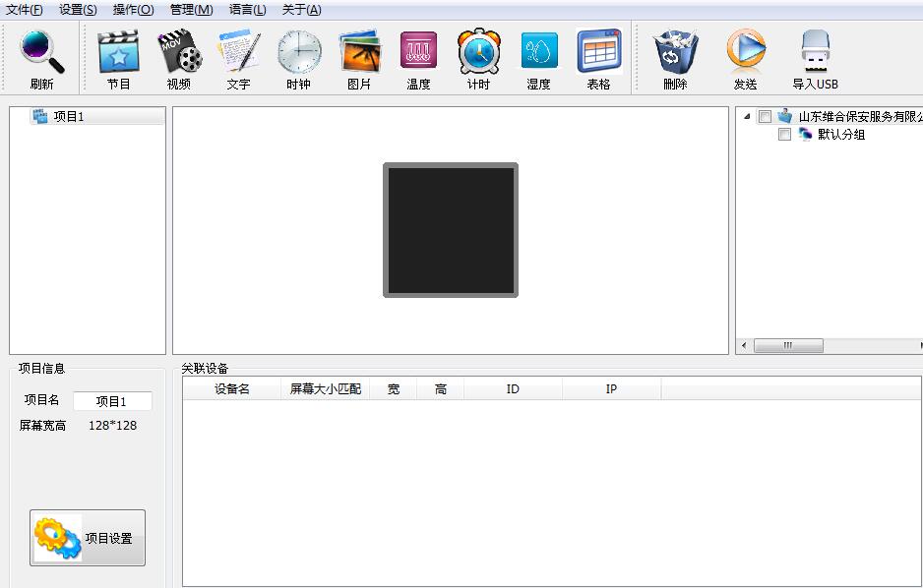This screenshot has width=923, height=588.
Task: Click the 删除 recycle bin icon
Action: (x=675, y=52)
